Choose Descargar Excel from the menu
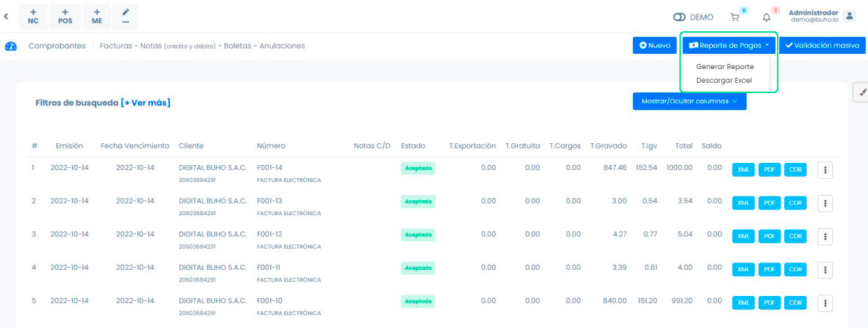Image resolution: width=868 pixels, height=328 pixels. coord(723,81)
